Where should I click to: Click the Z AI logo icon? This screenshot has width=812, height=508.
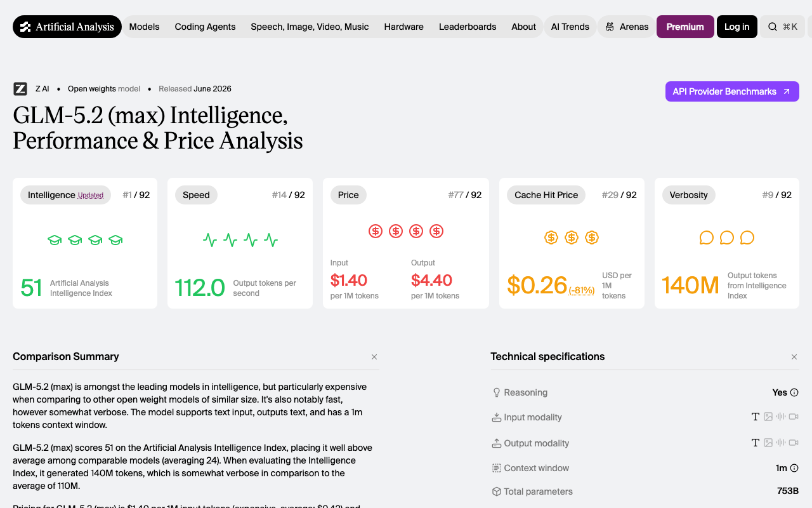(x=20, y=89)
